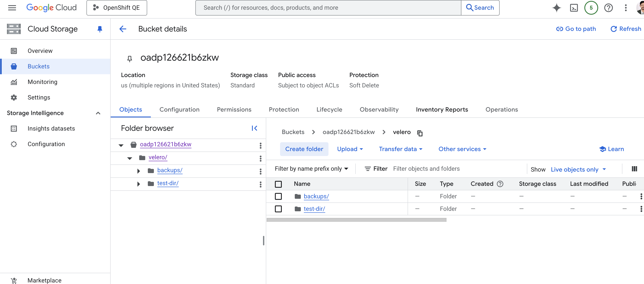The width and height of the screenshot is (644, 284).
Task: Toggle the select-all checkbox in table header
Action: point(278,184)
